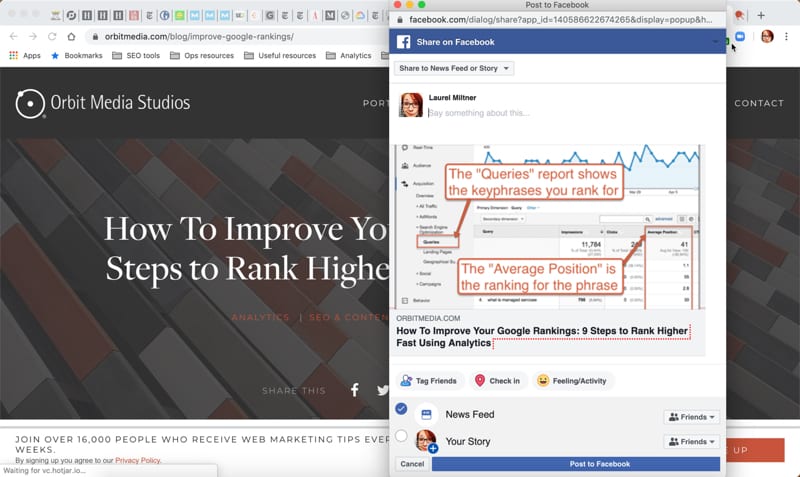Open a new tab with the plus button
The image size is (800, 477).
[x=761, y=15]
